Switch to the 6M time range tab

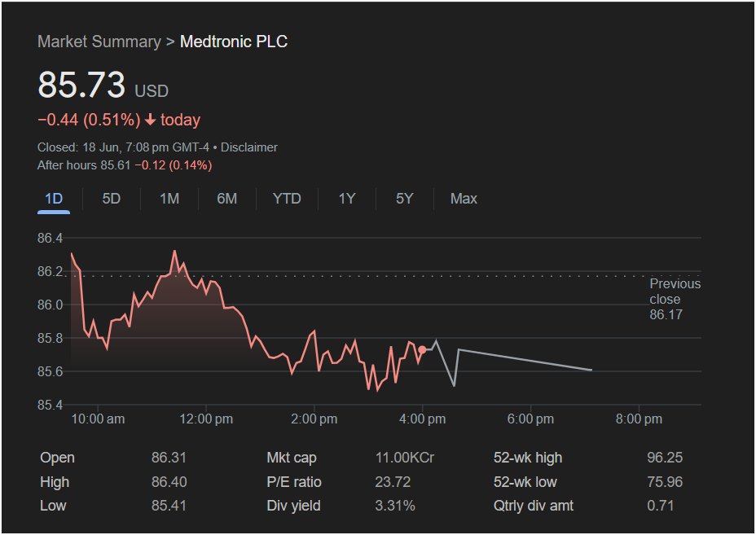(226, 199)
